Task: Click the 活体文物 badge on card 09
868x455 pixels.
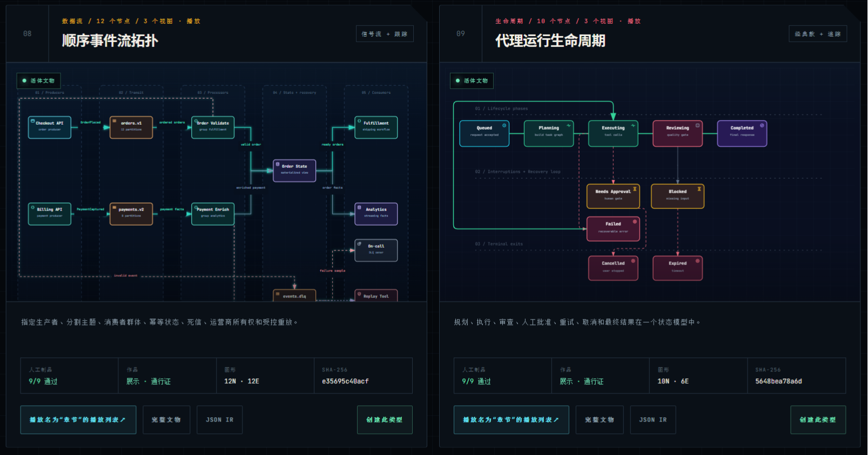Action: pyautogui.click(x=472, y=80)
